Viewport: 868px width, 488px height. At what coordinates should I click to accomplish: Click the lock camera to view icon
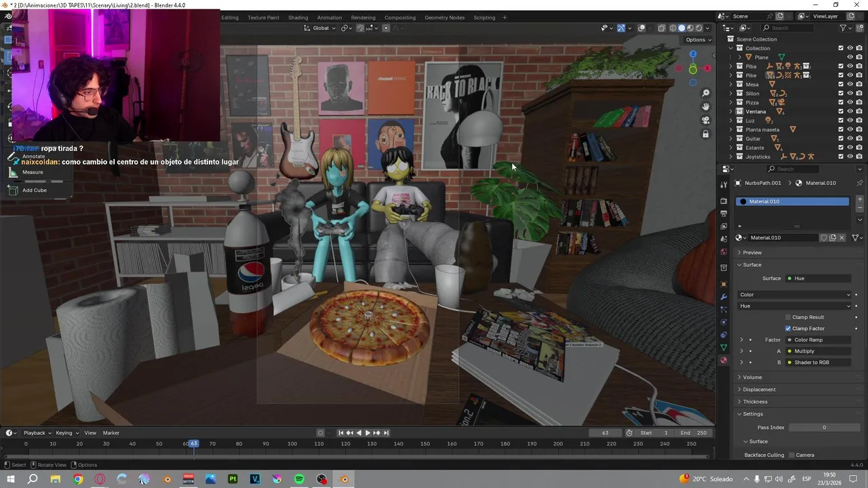click(x=706, y=134)
